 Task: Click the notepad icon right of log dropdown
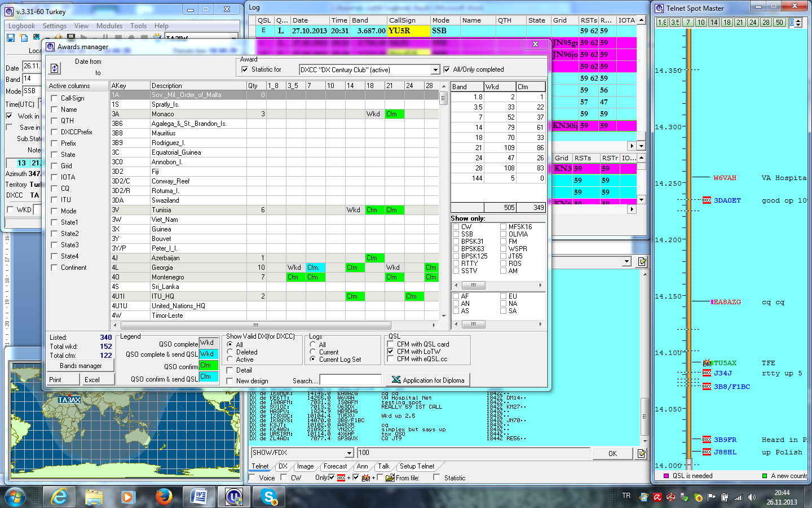point(642,262)
